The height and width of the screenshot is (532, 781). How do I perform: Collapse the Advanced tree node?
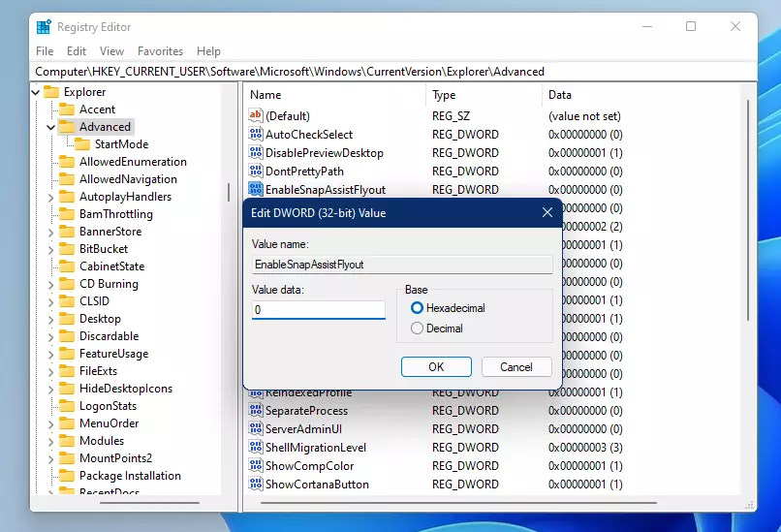(50, 128)
